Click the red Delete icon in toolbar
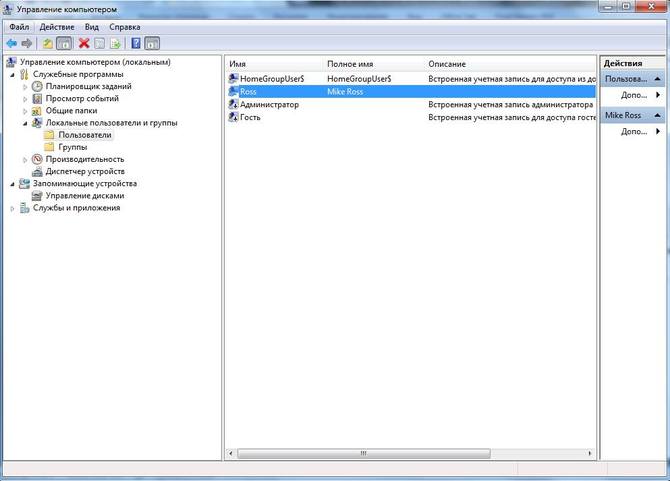This screenshot has height=481, width=670. pyautogui.click(x=84, y=43)
